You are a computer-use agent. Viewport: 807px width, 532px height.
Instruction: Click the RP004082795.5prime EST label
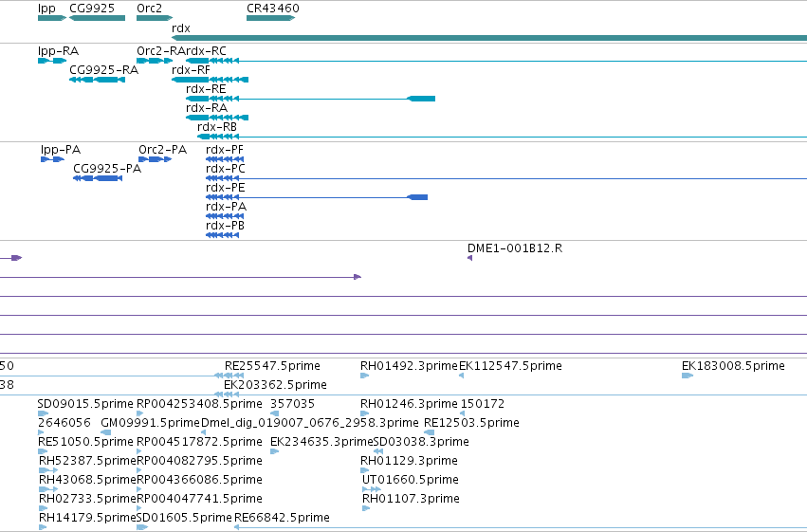(x=199, y=461)
